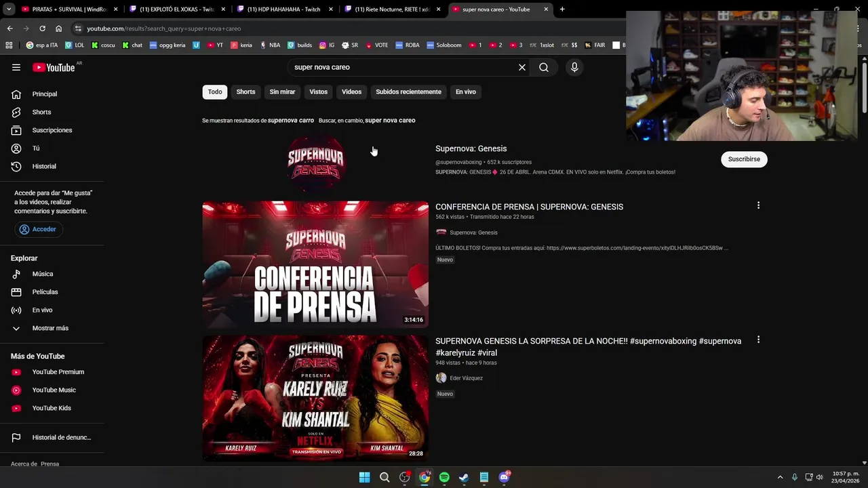Viewport: 868px width, 488px height.
Task: Open the Windows Start menu
Action: [364, 477]
